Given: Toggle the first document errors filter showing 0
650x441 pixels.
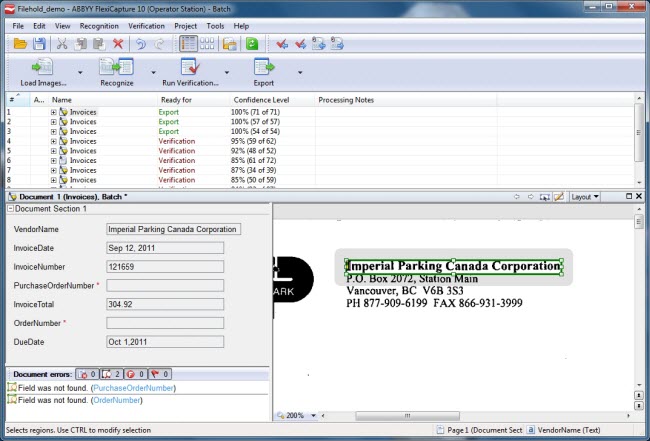Looking at the screenshot, I should point(87,374).
